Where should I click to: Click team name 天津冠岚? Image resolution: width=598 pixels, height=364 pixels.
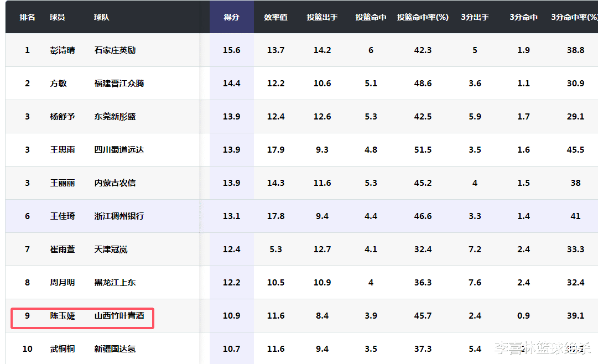click(x=111, y=249)
